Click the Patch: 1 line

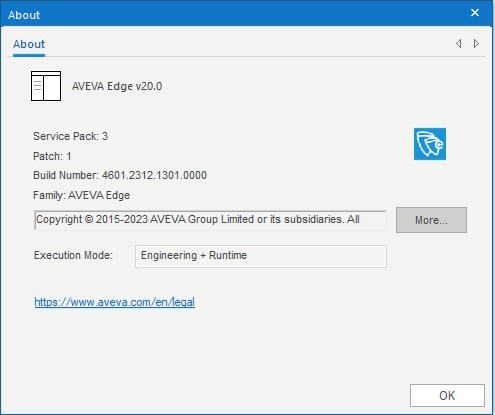tap(52, 156)
